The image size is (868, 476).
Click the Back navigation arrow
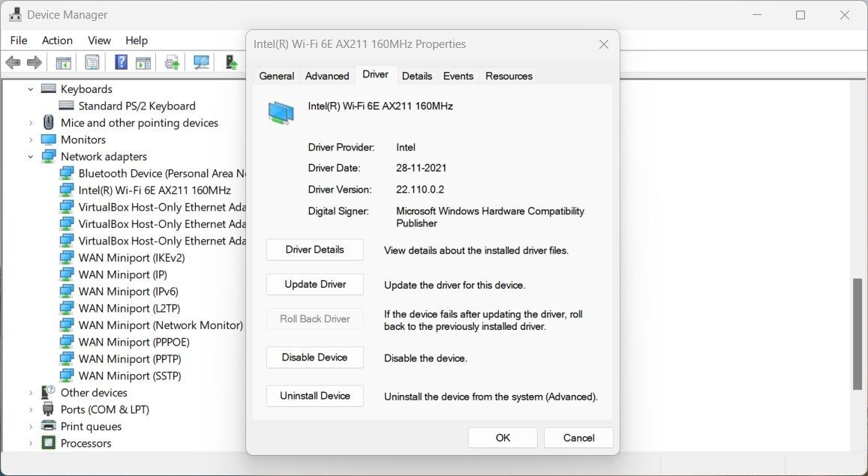12,62
